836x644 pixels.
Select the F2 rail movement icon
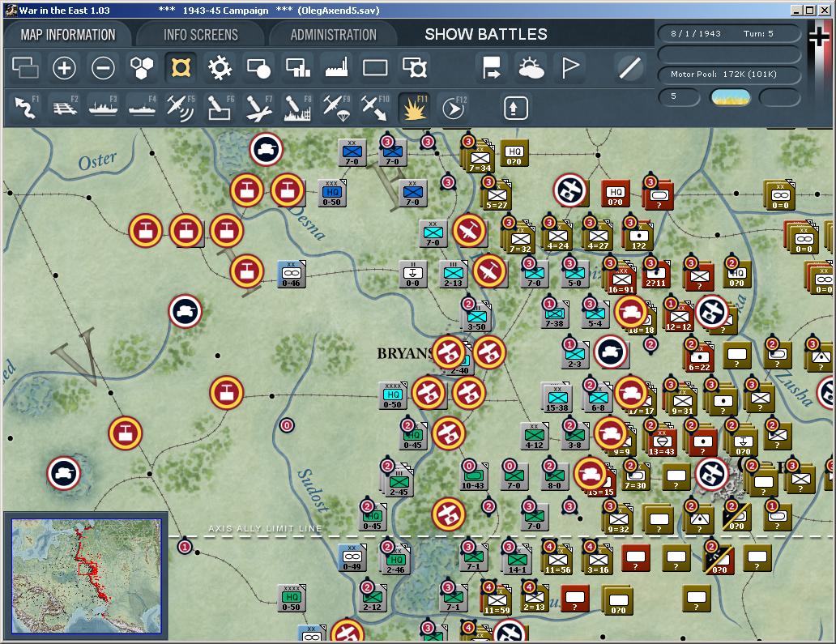click(x=65, y=107)
